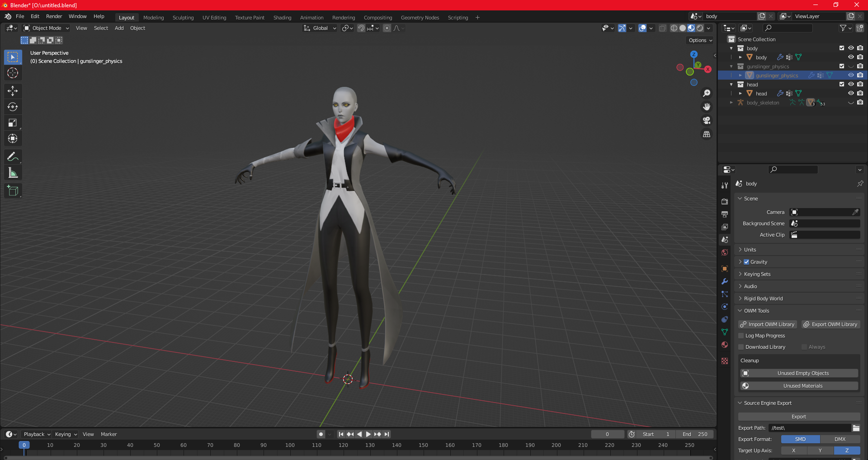This screenshot has width=868, height=460.
Task: Click Import OWM Library button
Action: [x=768, y=324]
